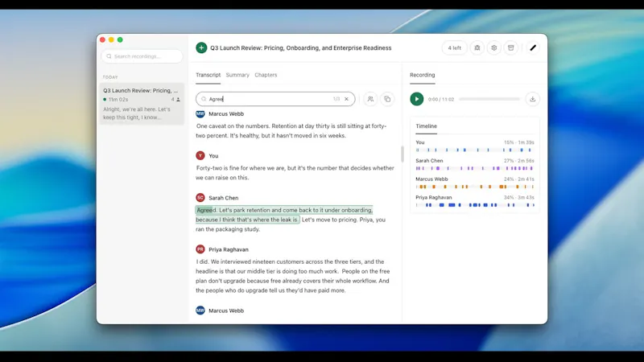644x362 pixels.
Task: Click the text 'Forty-two is fine for where we are'
Action: (240, 168)
